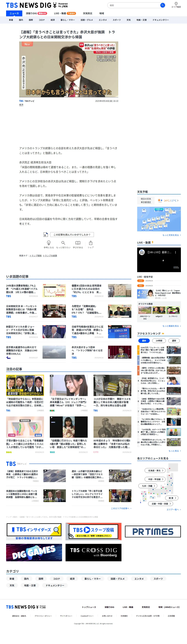Image resolution: width=187 pixels, height=644 pixels.
Task: Select the 最新 ranking tab
Action: 144,341
